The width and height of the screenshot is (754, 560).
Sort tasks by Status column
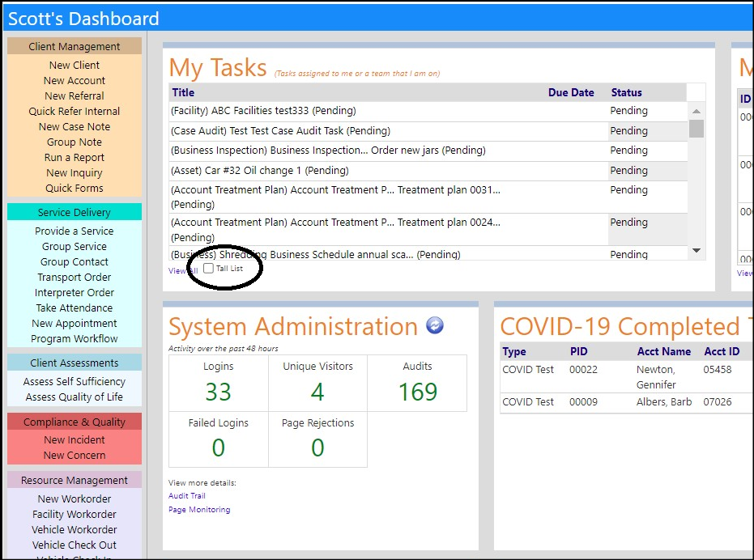(626, 92)
